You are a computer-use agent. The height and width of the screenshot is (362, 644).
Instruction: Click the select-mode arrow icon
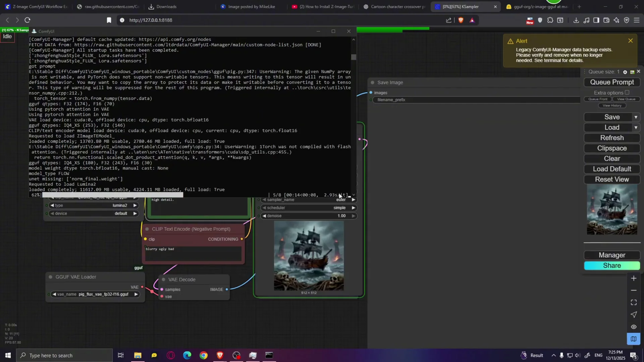634,314
